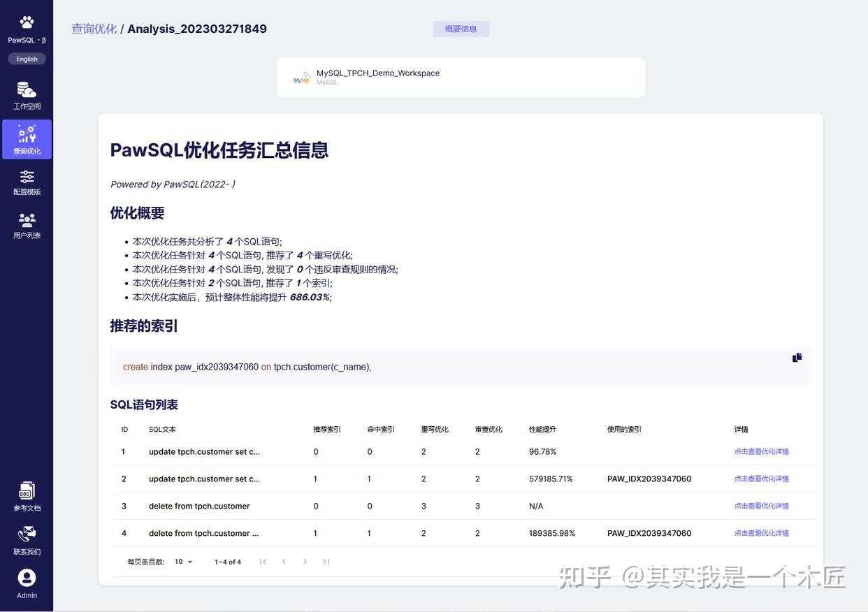Image resolution: width=868 pixels, height=612 pixels.
Task: View optimization details for SQL ID 1
Action: click(761, 450)
